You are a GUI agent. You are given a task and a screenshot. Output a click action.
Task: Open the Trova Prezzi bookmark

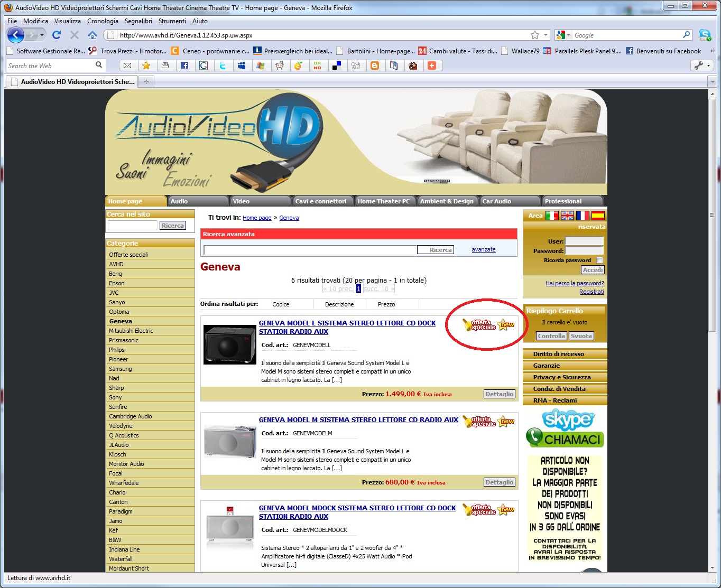click(x=128, y=51)
